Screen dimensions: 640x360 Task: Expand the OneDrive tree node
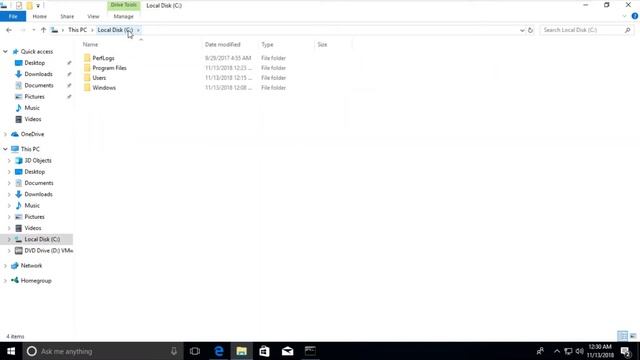tap(5, 134)
